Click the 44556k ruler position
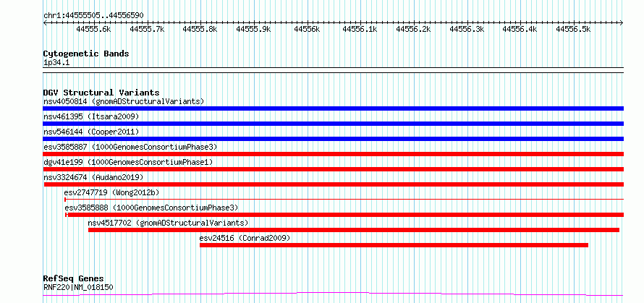Image resolution: width=644 pixels, height=303 pixels. coord(308,29)
